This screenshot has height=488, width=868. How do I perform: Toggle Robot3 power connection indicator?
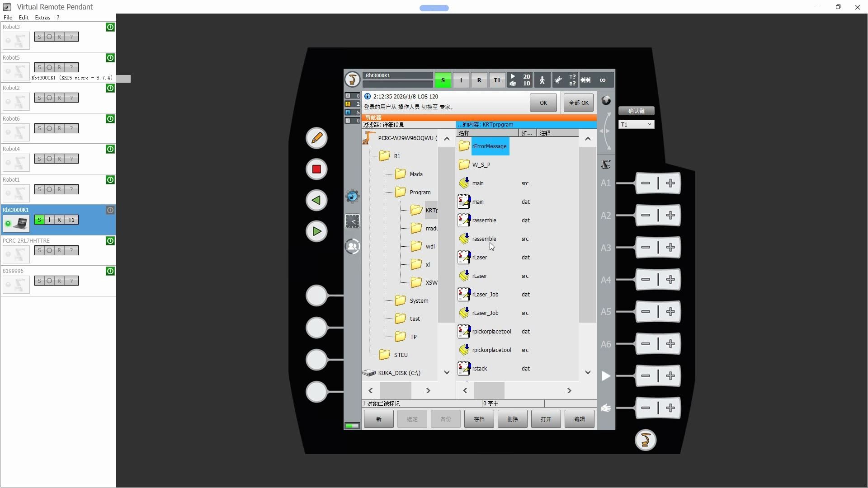click(110, 28)
